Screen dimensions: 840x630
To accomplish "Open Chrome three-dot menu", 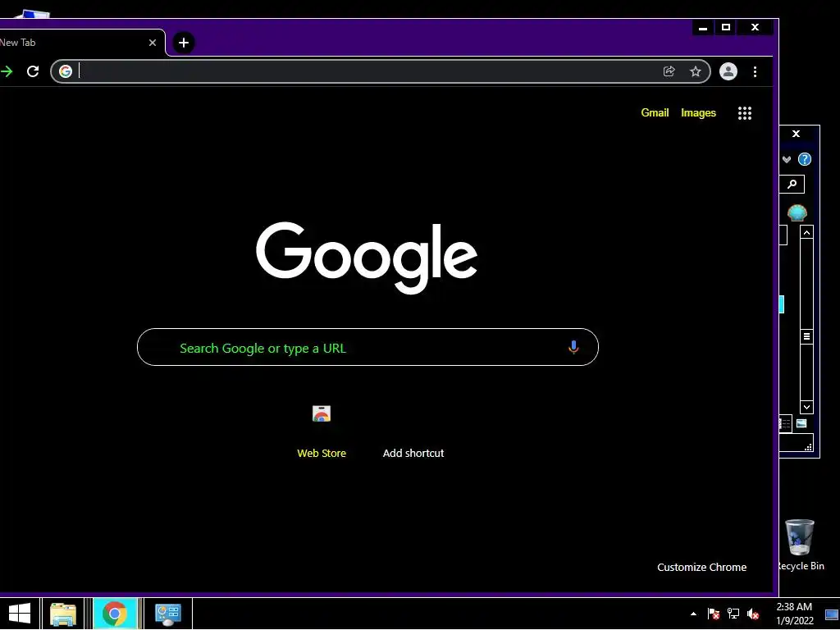I will (x=755, y=71).
